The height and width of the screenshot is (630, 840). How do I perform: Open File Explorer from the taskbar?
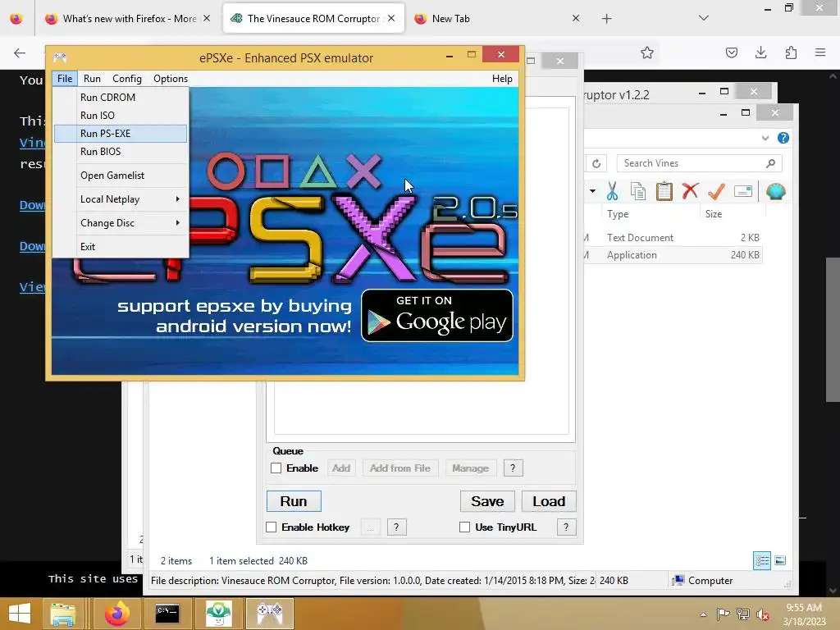tap(63, 614)
